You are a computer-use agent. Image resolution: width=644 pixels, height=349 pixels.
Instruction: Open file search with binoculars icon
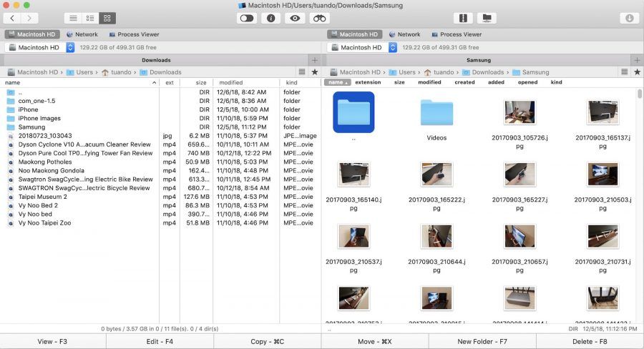click(319, 18)
